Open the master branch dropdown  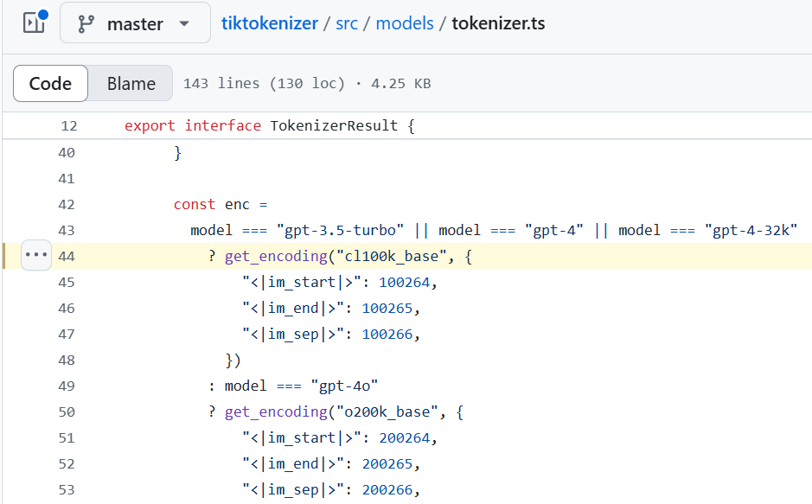135,23
